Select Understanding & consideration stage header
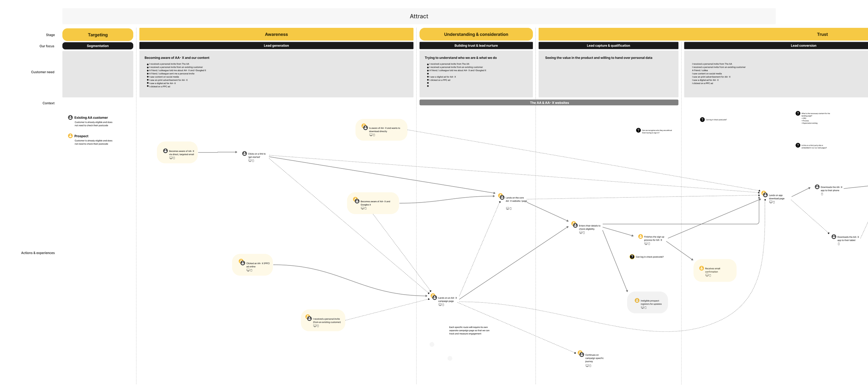 point(476,34)
